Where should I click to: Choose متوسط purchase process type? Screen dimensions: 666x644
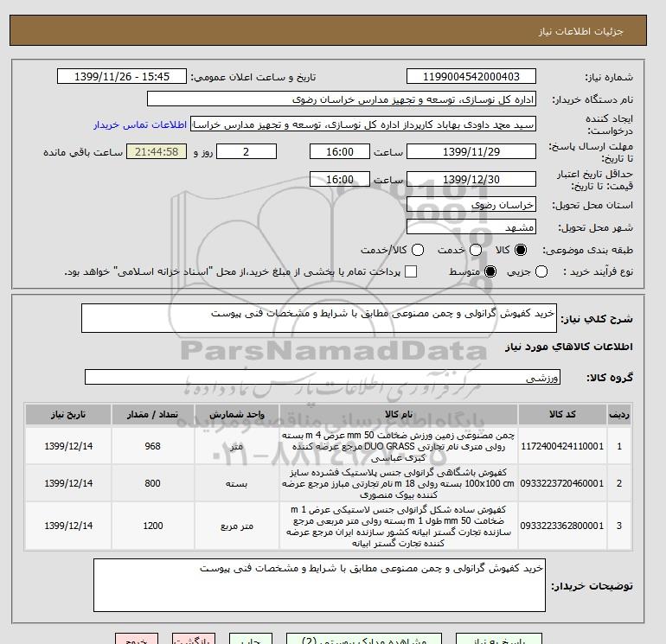(490, 271)
